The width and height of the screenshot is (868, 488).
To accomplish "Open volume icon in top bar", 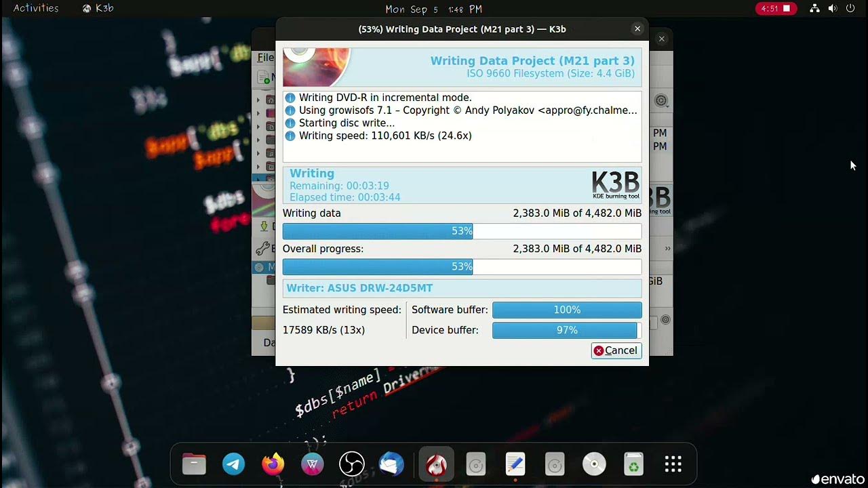I will pos(832,9).
